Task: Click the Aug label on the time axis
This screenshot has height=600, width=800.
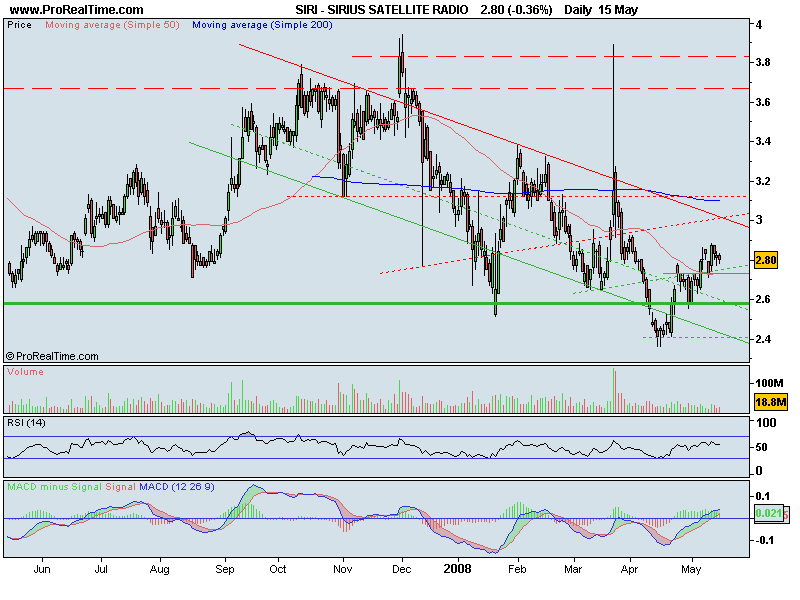Action: [x=160, y=570]
